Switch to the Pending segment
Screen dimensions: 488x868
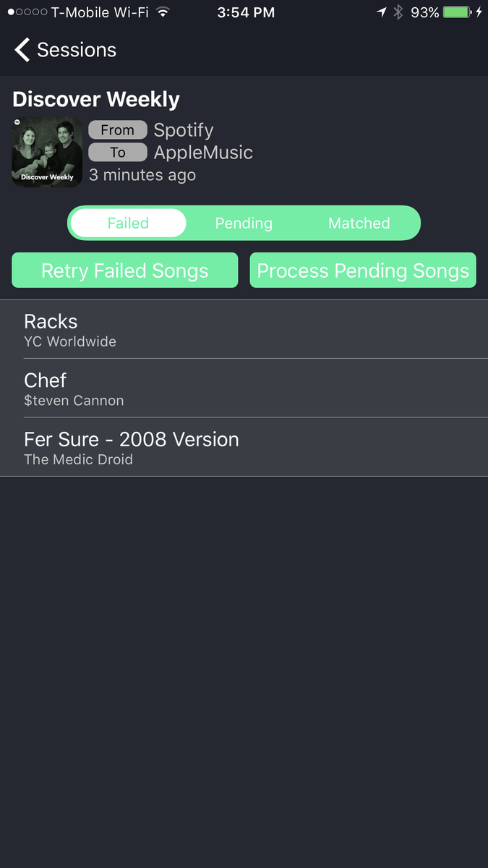click(x=244, y=223)
